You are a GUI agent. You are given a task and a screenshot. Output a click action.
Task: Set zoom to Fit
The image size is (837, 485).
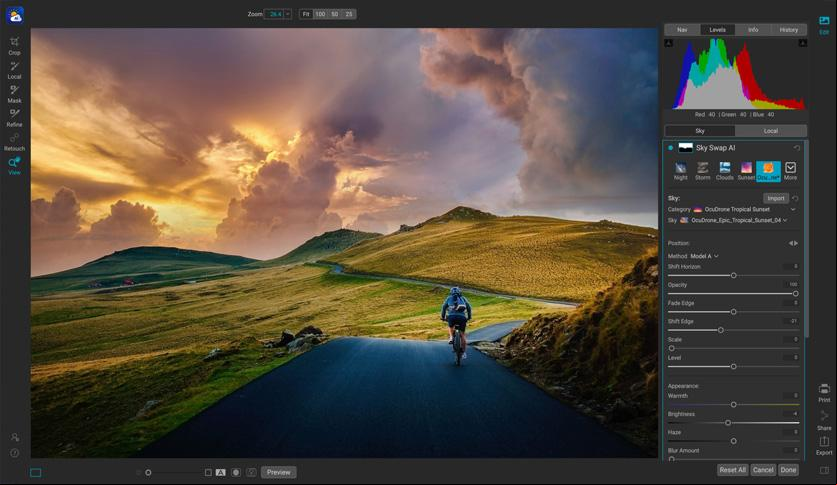point(306,14)
